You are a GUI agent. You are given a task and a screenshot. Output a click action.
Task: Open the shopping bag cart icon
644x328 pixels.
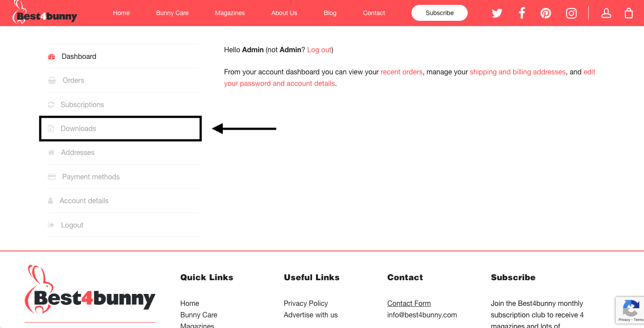pyautogui.click(x=629, y=13)
